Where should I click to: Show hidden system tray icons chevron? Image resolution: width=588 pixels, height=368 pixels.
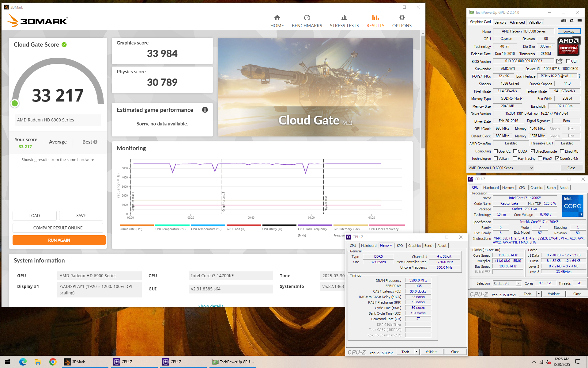coord(533,362)
